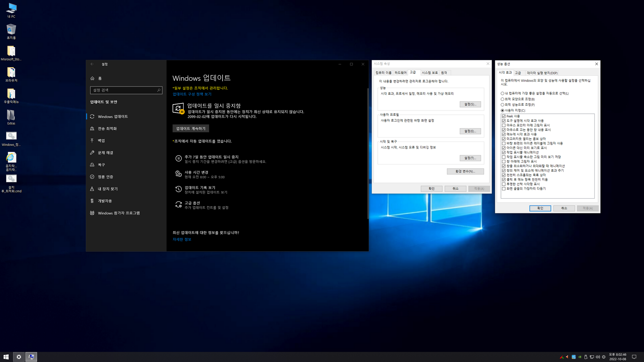
Task: Select the Microsoft_Sto... folder on desktop
Action: point(11,53)
